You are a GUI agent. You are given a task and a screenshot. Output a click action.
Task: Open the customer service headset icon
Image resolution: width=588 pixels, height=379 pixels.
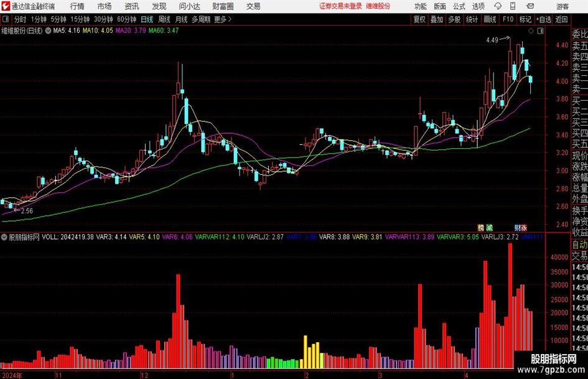[x=498, y=6]
